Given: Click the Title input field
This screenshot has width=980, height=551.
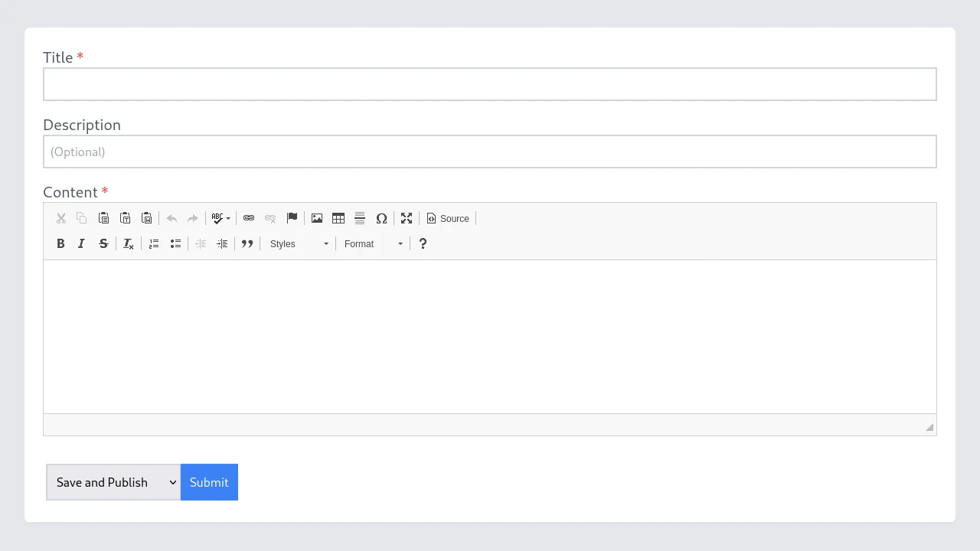Looking at the screenshot, I should [490, 84].
